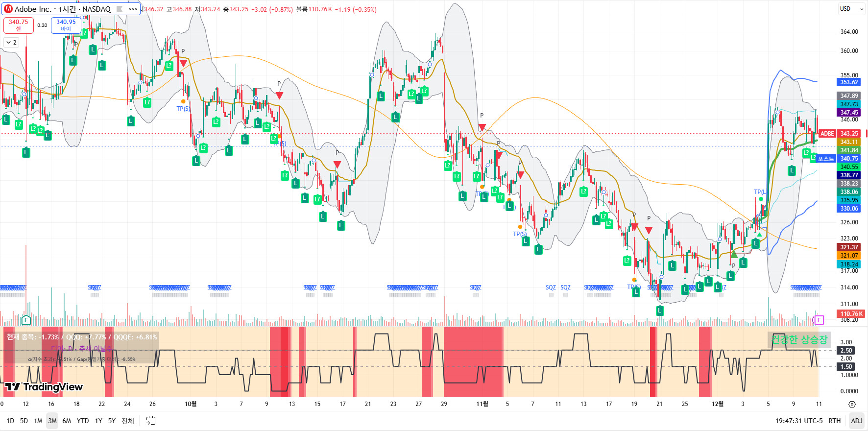Open the USD currency dropdown
The width and height of the screenshot is (868, 431).
point(852,9)
